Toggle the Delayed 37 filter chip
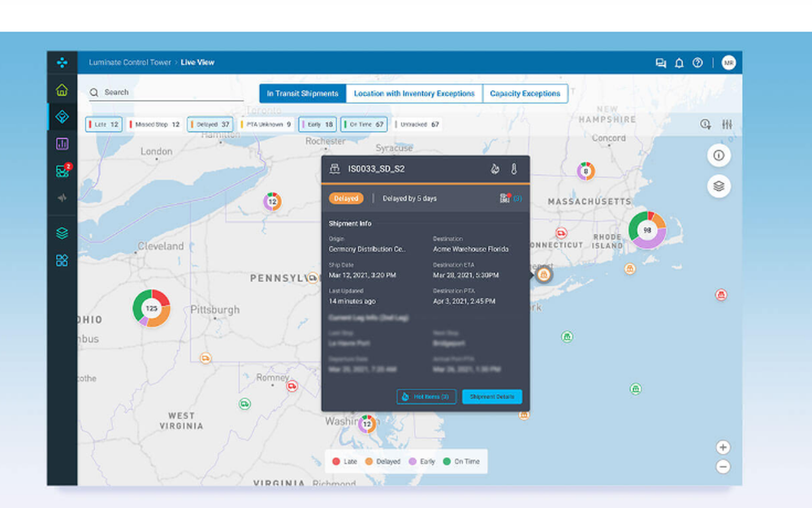812x508 pixels. (x=209, y=124)
